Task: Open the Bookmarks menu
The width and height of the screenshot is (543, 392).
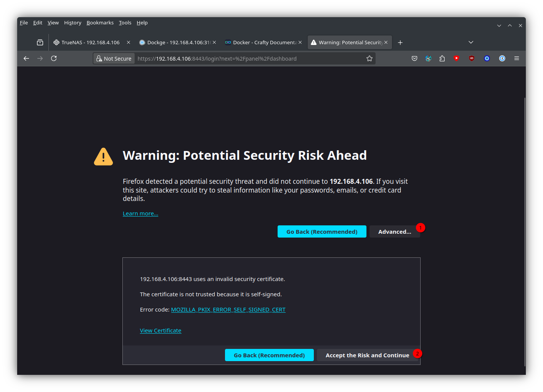Action: click(100, 23)
